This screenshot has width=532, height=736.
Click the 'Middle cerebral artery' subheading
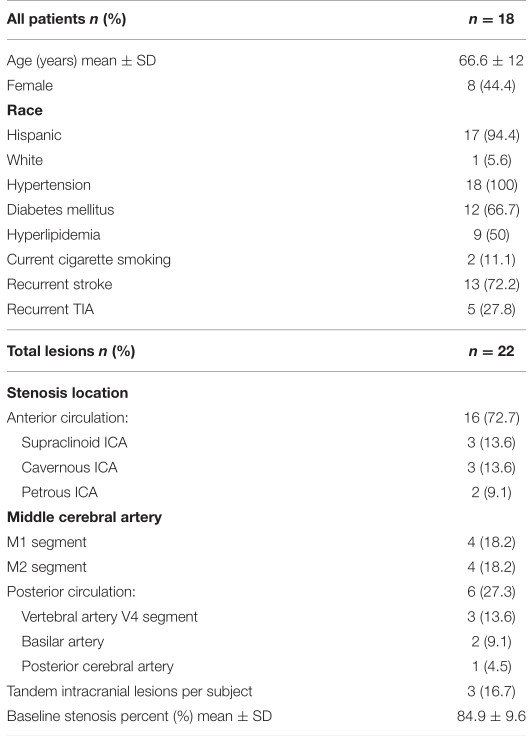coord(84,517)
